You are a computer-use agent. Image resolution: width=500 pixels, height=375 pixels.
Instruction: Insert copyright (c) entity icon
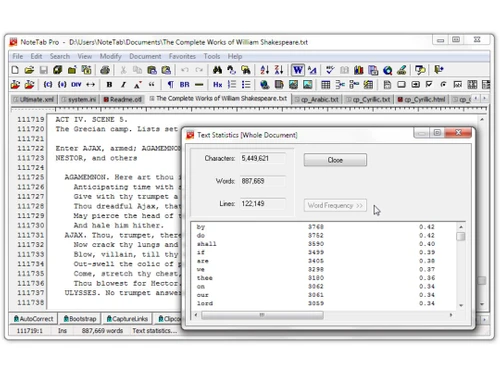(48, 85)
